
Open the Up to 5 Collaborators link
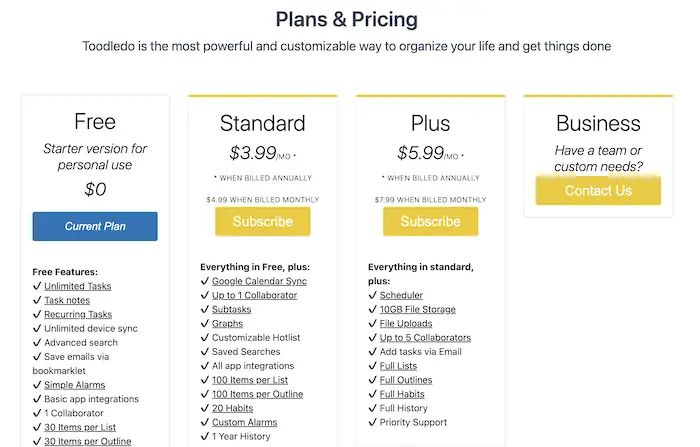click(x=425, y=338)
